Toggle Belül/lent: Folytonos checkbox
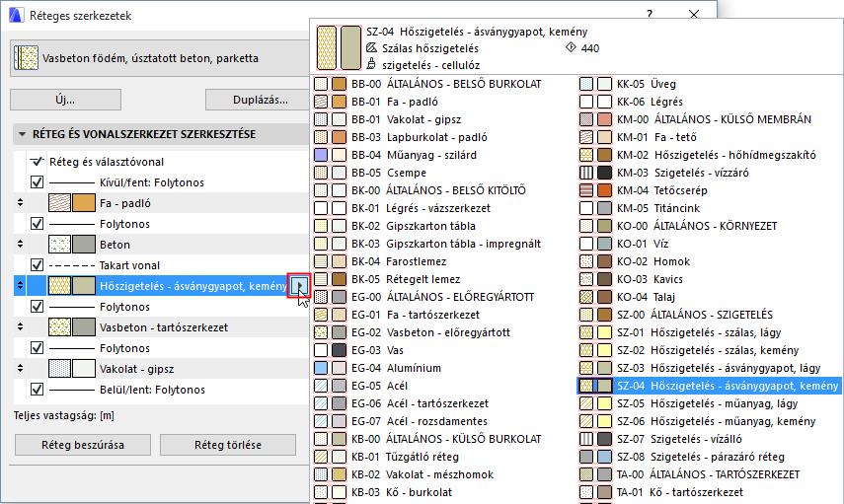Image resolution: width=844 pixels, height=504 pixels. (x=37, y=390)
